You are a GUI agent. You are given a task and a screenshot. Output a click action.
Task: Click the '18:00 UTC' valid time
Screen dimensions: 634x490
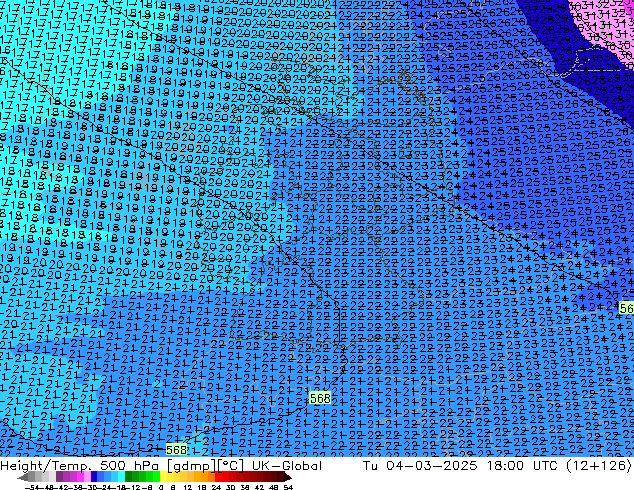[x=524, y=466]
